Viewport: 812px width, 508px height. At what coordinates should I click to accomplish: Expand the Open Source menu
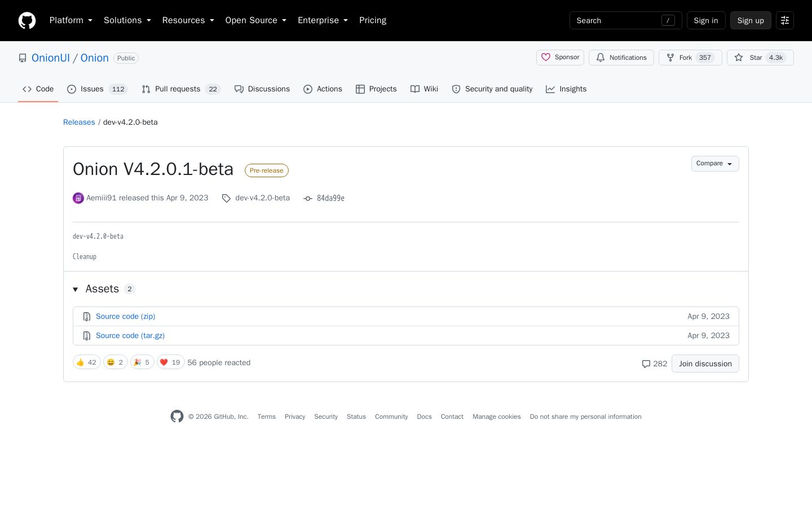(x=256, y=20)
